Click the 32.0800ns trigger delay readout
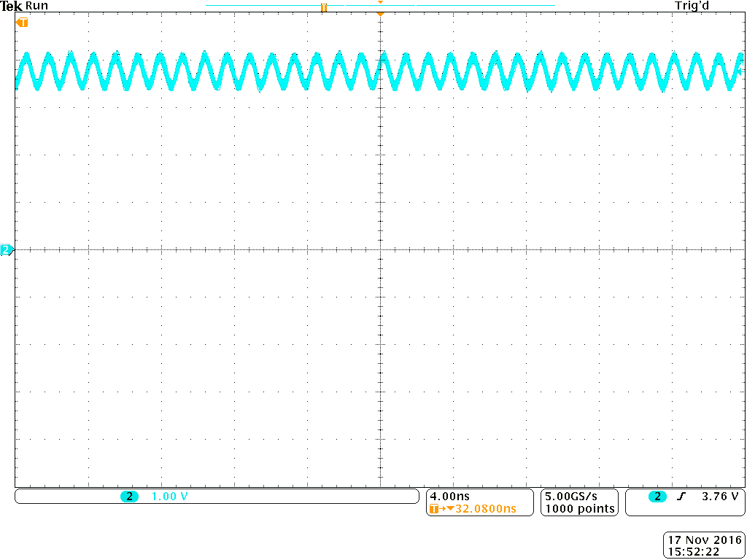Screen dimensions: 747x560 tap(486, 508)
